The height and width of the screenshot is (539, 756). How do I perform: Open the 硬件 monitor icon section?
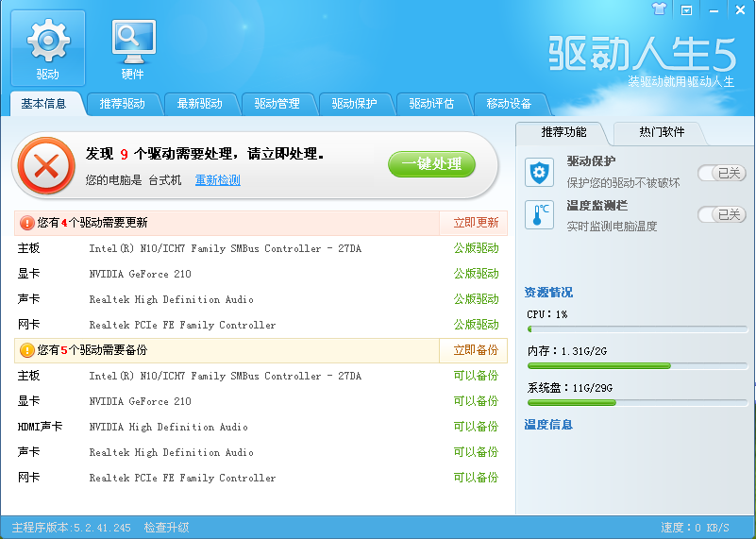(x=134, y=48)
